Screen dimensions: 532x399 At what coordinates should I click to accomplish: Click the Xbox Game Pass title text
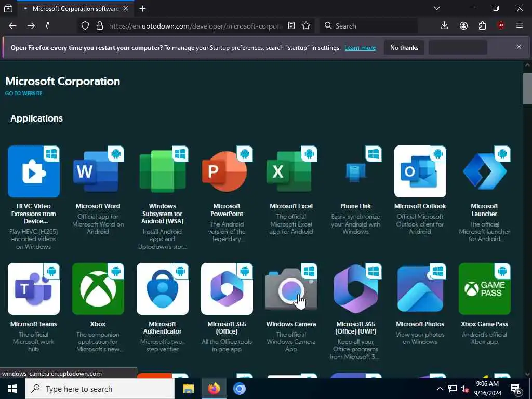[x=484, y=324]
